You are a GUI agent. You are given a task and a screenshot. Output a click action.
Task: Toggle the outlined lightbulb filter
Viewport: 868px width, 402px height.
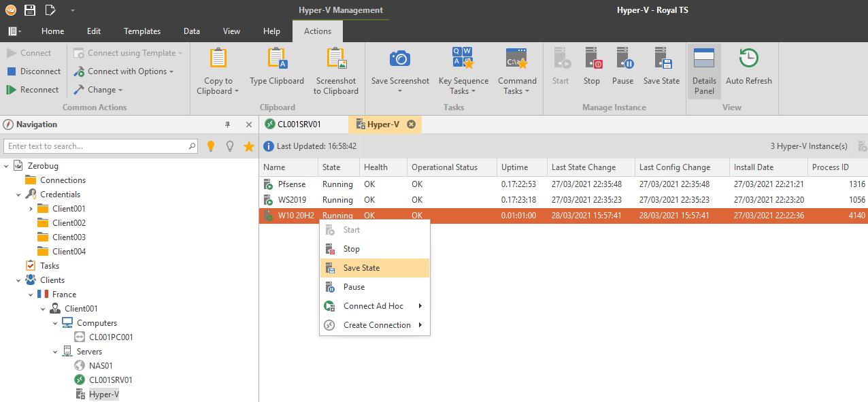coord(230,146)
